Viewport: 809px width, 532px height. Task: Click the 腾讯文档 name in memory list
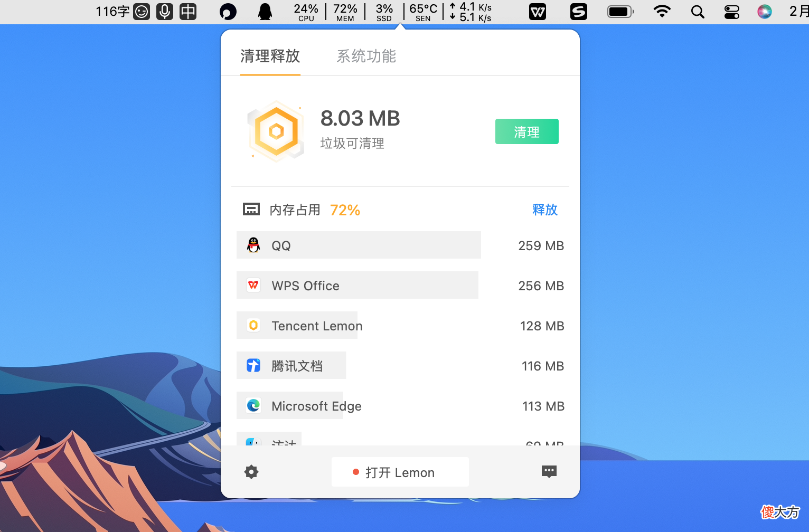point(297,366)
